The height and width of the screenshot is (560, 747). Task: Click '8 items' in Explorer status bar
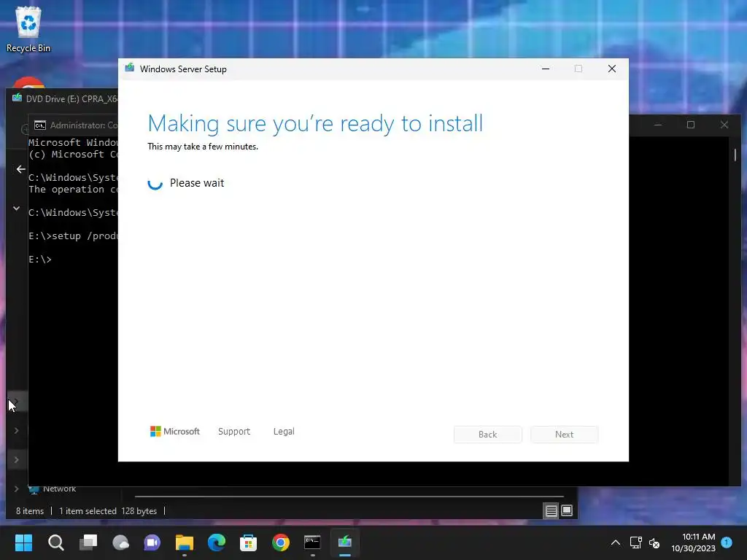[x=29, y=511]
